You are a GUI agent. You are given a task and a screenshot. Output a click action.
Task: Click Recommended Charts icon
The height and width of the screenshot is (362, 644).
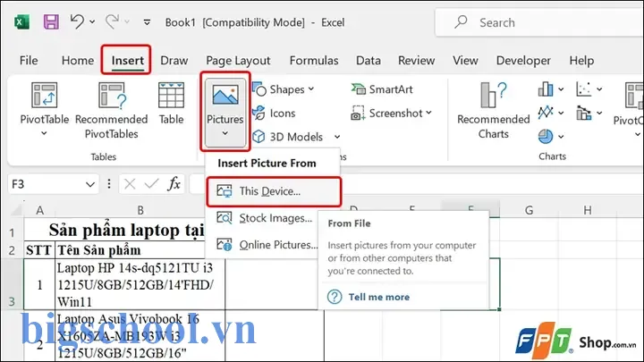pyautogui.click(x=493, y=96)
